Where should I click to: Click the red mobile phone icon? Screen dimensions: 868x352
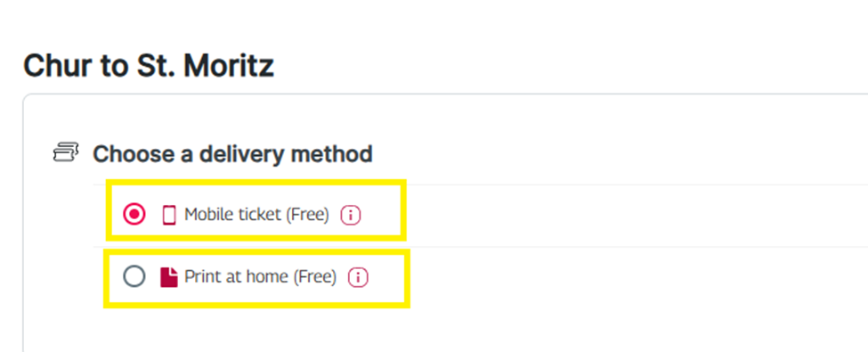pyautogui.click(x=169, y=215)
